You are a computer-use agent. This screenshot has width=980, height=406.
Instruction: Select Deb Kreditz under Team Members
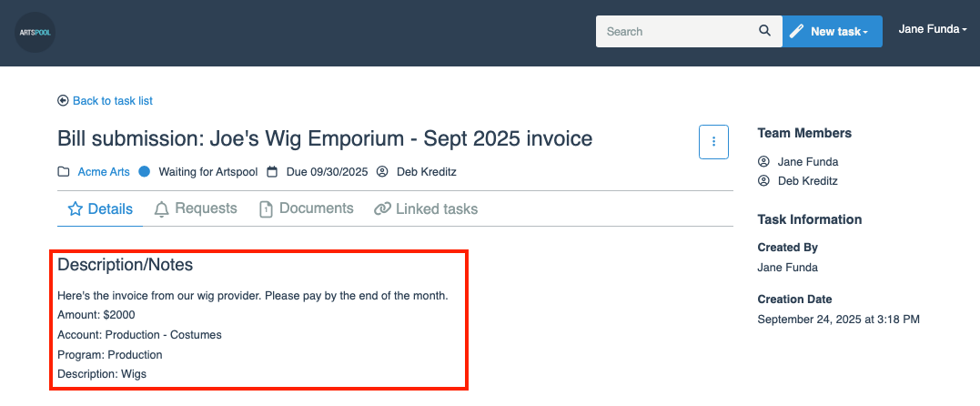click(808, 181)
